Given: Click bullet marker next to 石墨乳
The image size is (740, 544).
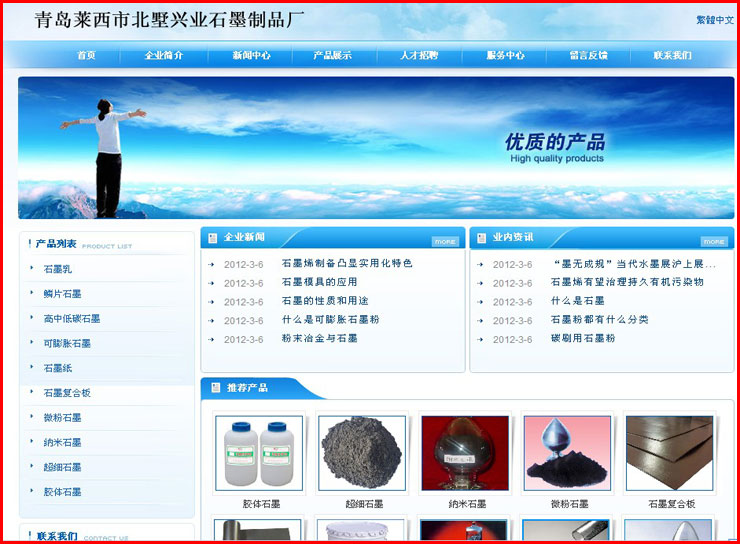Looking at the screenshot, I should (32, 268).
